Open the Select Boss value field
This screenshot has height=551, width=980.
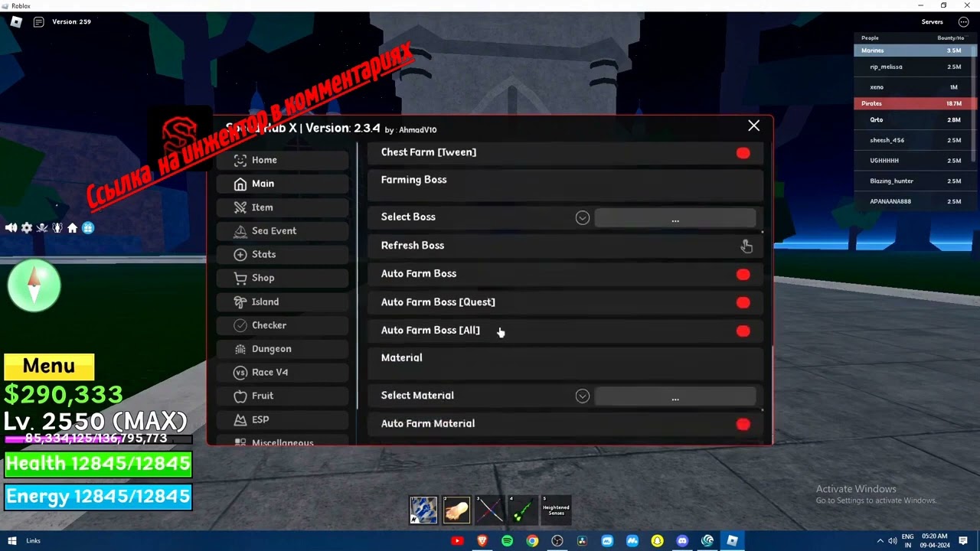(675, 218)
